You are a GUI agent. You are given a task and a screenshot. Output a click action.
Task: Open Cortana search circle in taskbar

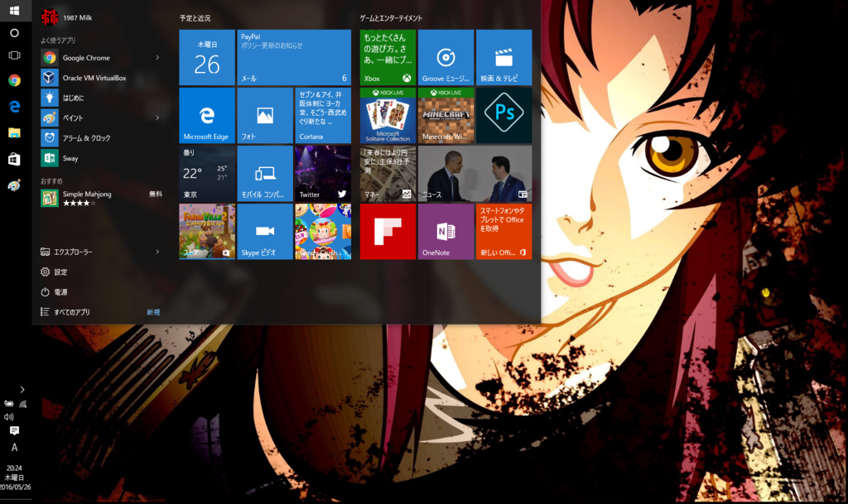point(15,33)
